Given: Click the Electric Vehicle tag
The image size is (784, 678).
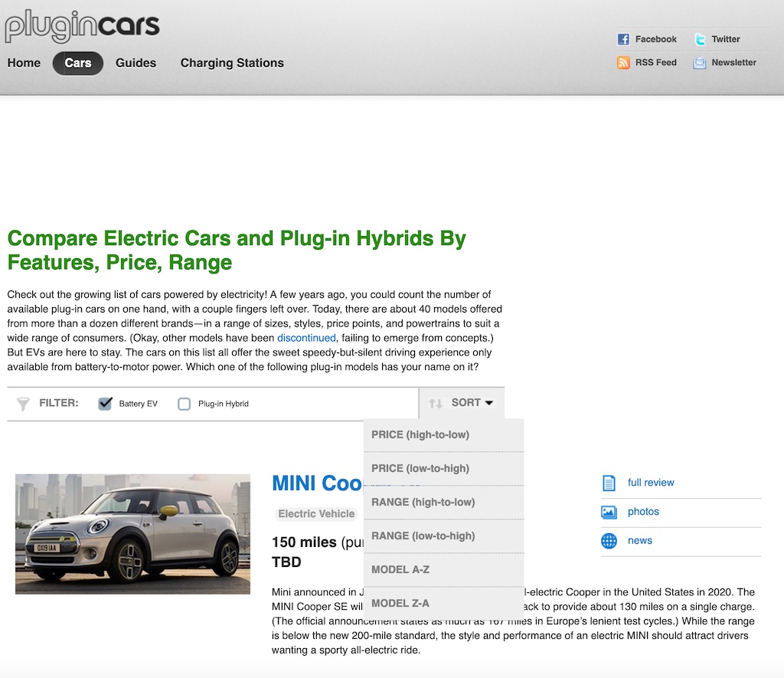Looking at the screenshot, I should 316,514.
